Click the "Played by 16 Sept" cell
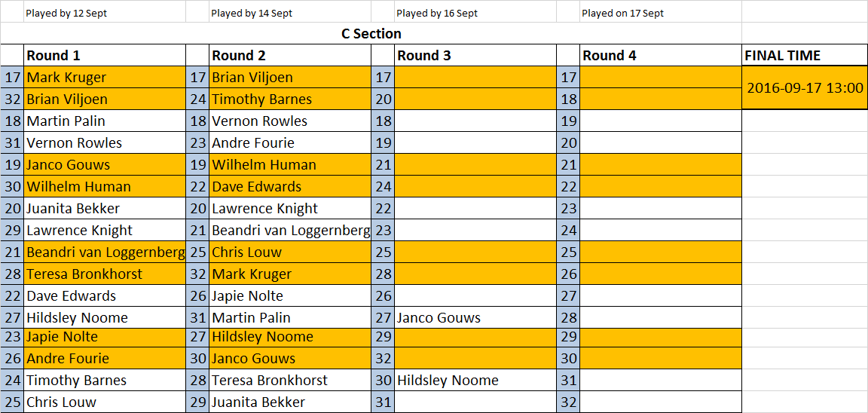This screenshot has width=868, height=413. 475,13
